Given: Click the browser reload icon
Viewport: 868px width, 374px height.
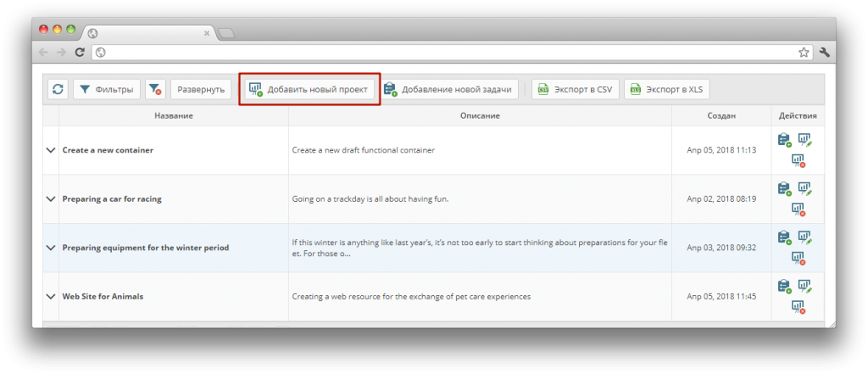Looking at the screenshot, I should click(80, 53).
